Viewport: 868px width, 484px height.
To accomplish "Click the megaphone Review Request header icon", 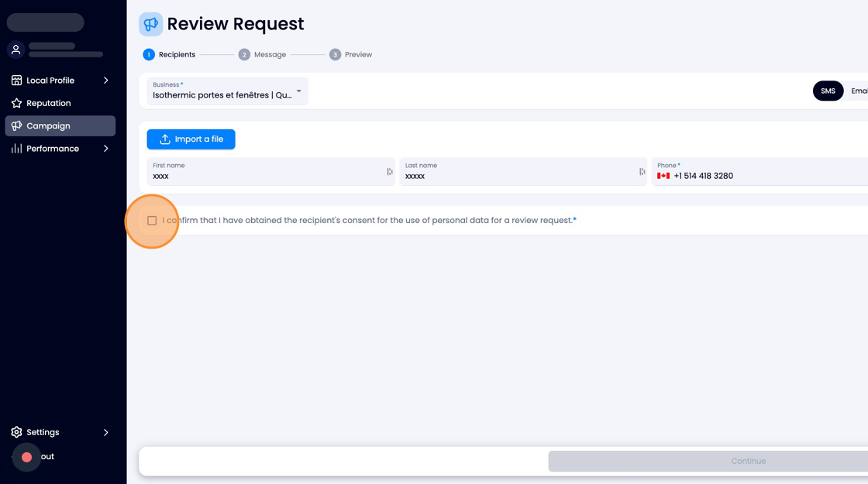I will [150, 24].
